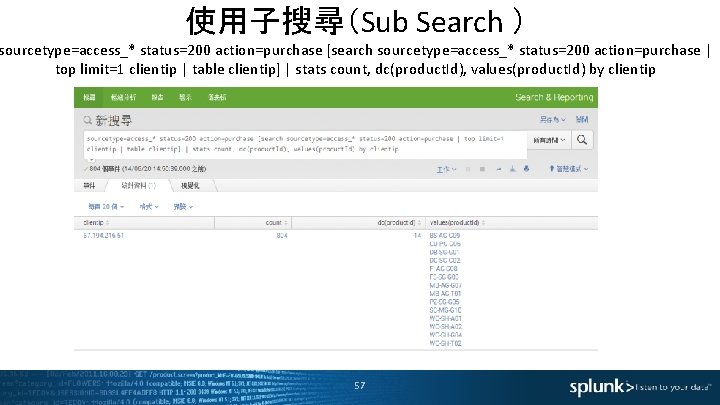Open the 智慧模式 search mode dropdown
The width and height of the screenshot is (720, 405).
click(568, 169)
